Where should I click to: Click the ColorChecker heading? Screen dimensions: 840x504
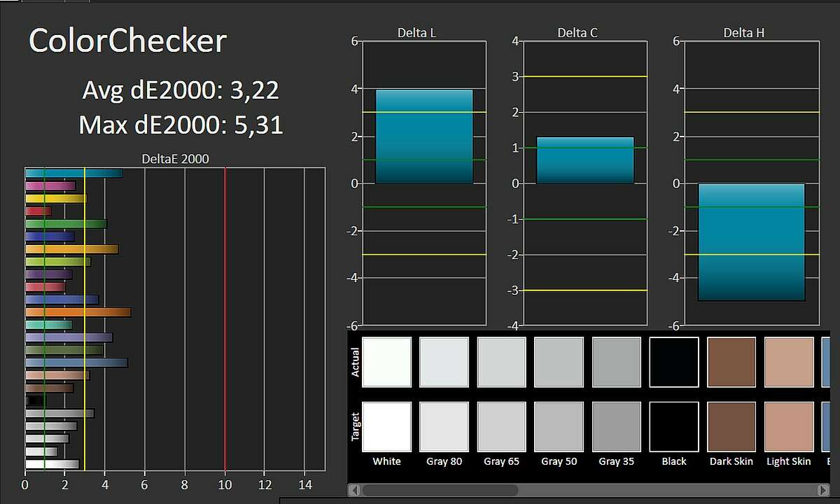(x=127, y=41)
